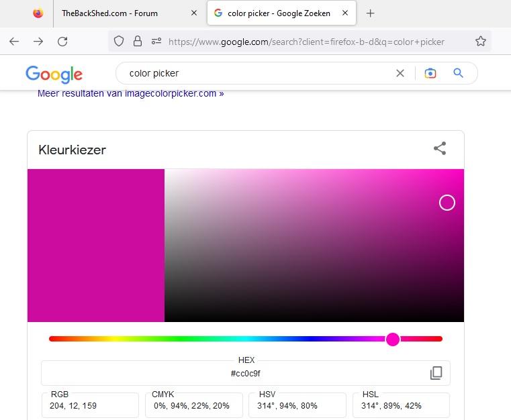Screen dimensions: 511x420
Task: Click the hue slider handle
Action: tap(393, 339)
